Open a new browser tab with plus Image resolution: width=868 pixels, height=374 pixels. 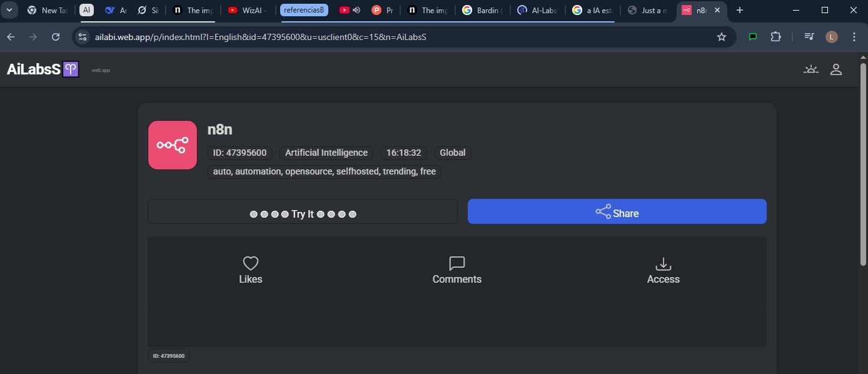point(740,10)
